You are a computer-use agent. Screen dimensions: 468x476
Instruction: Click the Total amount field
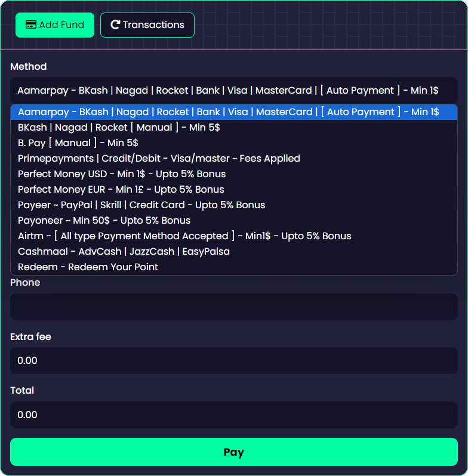[234, 415]
